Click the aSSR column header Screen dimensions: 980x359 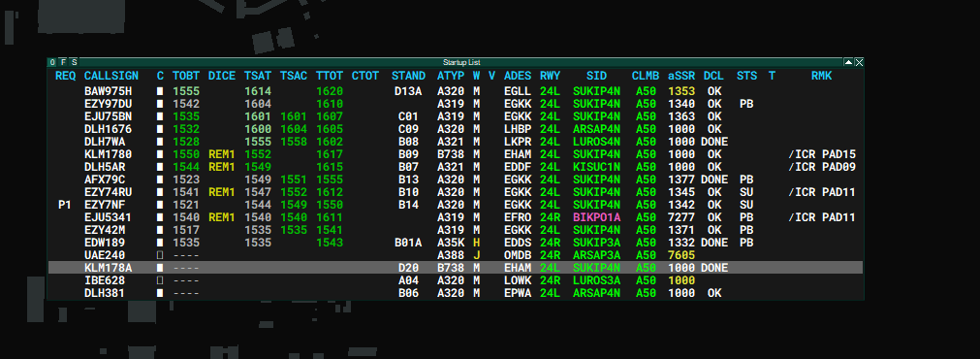[x=681, y=76]
